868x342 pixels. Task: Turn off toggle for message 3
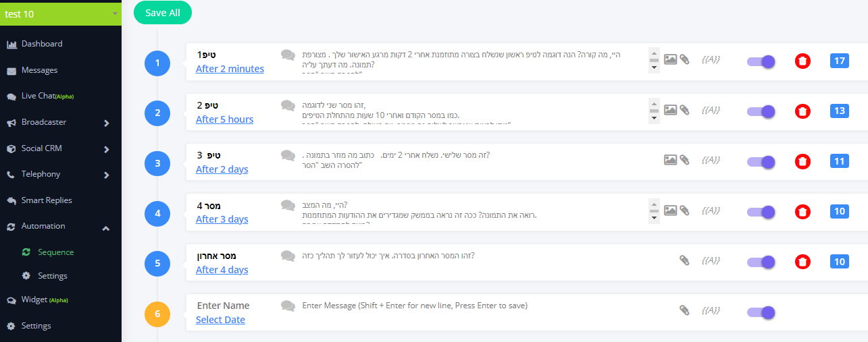[761, 162]
